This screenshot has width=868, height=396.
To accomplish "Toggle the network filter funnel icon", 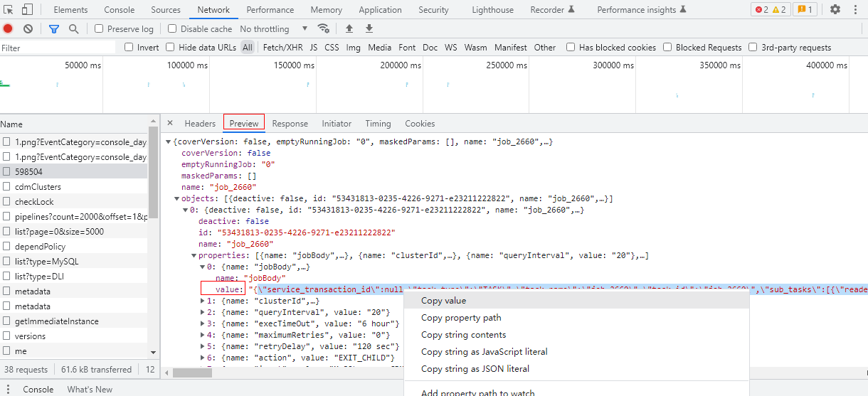I will click(53, 29).
